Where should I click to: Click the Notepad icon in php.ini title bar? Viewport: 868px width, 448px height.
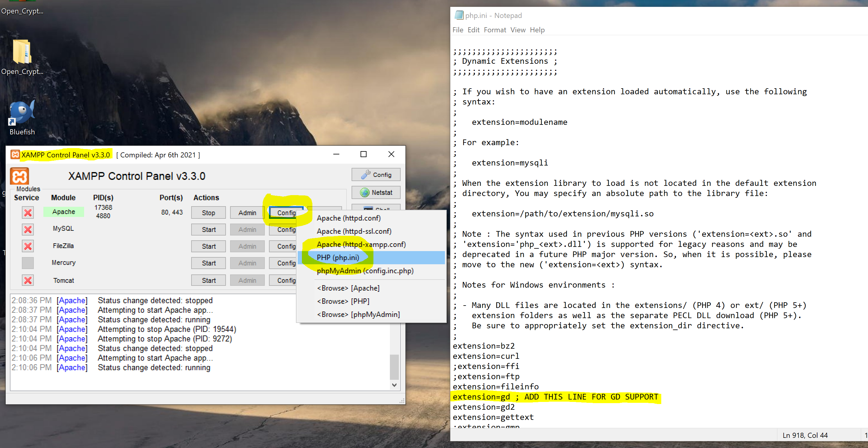459,15
